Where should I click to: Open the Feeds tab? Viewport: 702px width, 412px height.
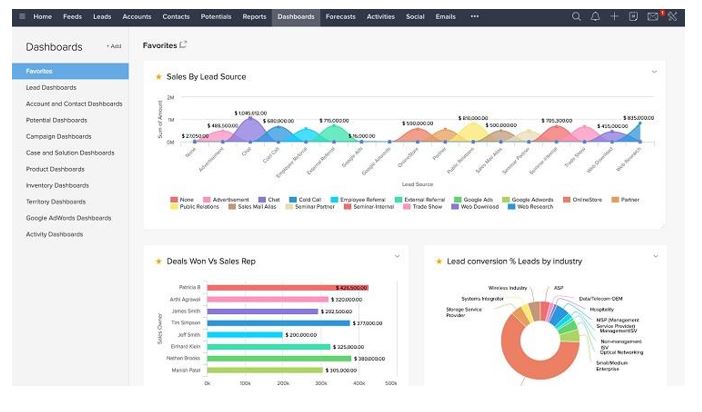tap(72, 17)
